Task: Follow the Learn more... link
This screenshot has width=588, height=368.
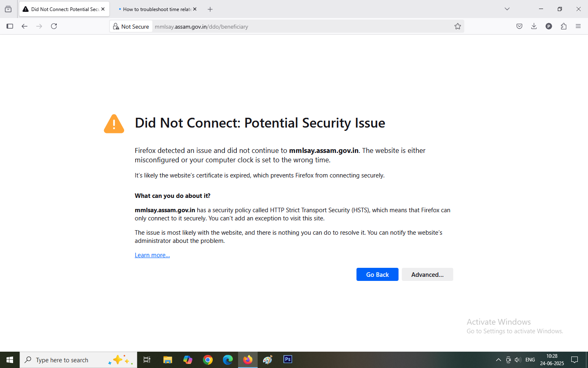Action: (152, 255)
